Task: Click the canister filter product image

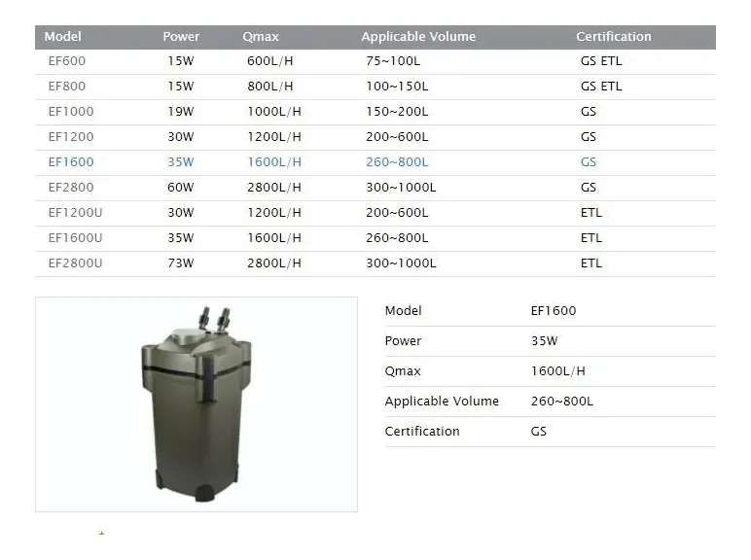Action: pyautogui.click(x=197, y=403)
